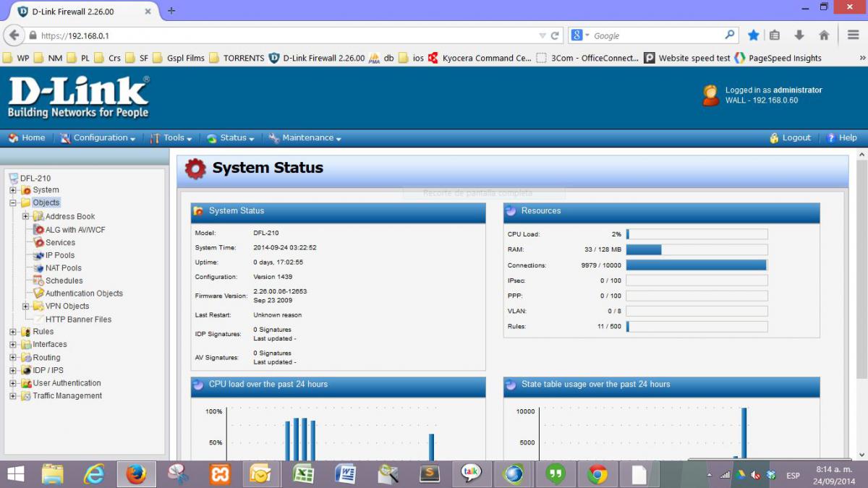Show bookmarks list icon in toolbar

click(x=775, y=35)
